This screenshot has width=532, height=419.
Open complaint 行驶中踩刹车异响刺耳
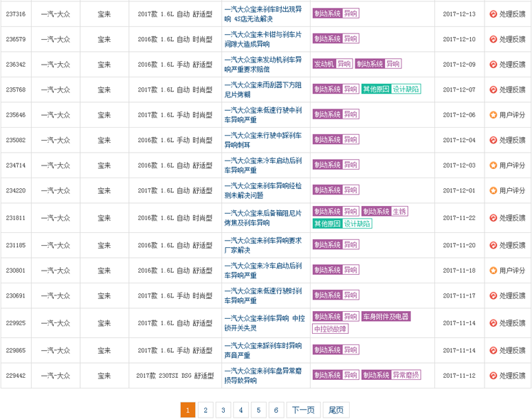click(x=263, y=140)
